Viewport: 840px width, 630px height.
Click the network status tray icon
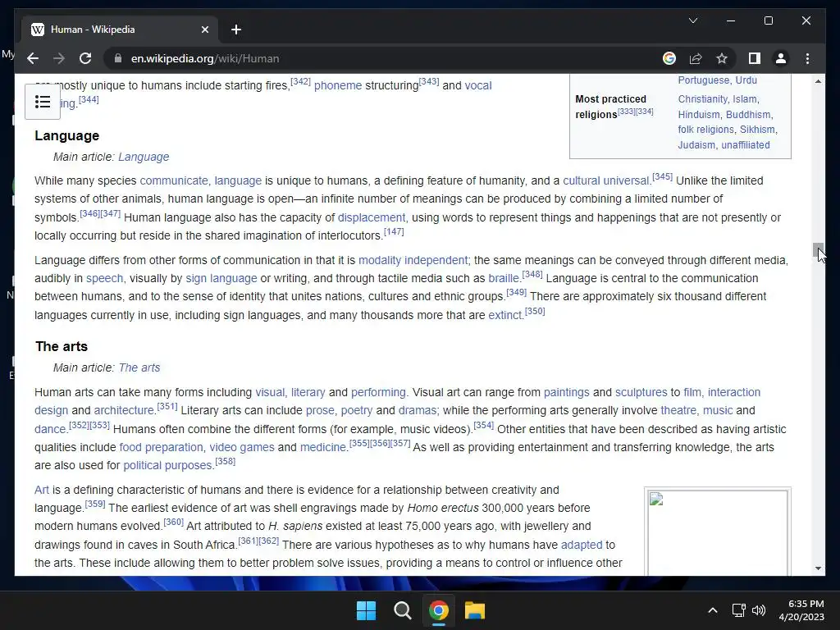point(739,610)
